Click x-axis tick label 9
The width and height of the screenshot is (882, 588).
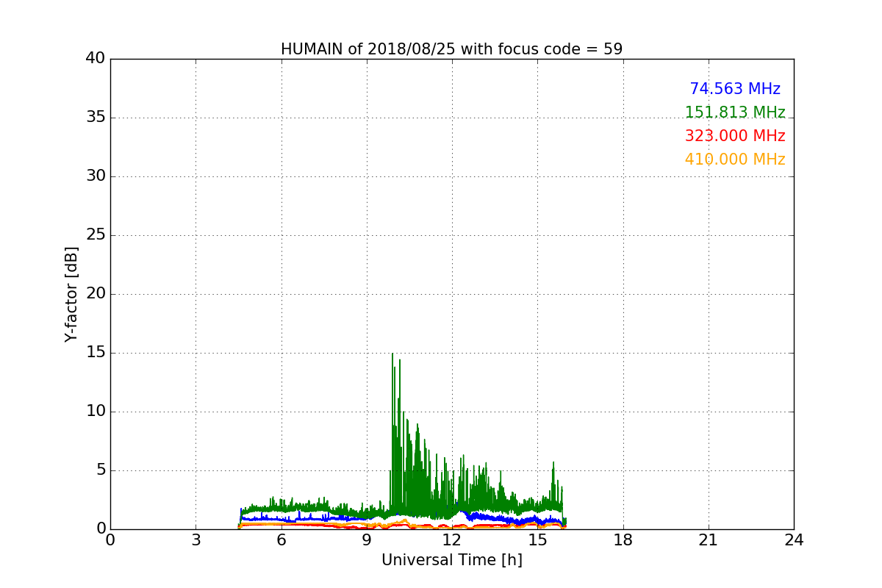(x=367, y=540)
